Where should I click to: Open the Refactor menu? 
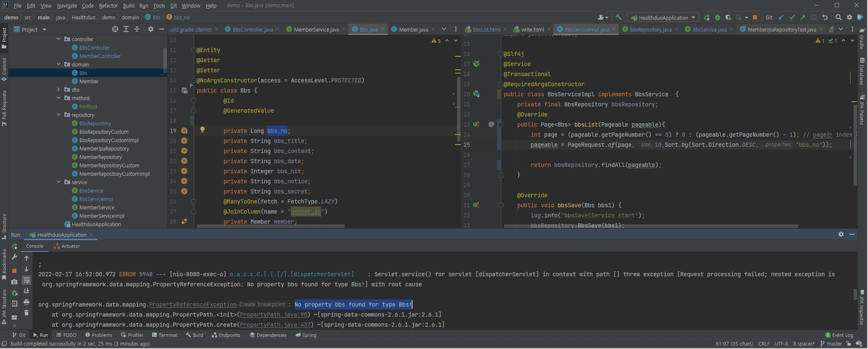click(108, 5)
